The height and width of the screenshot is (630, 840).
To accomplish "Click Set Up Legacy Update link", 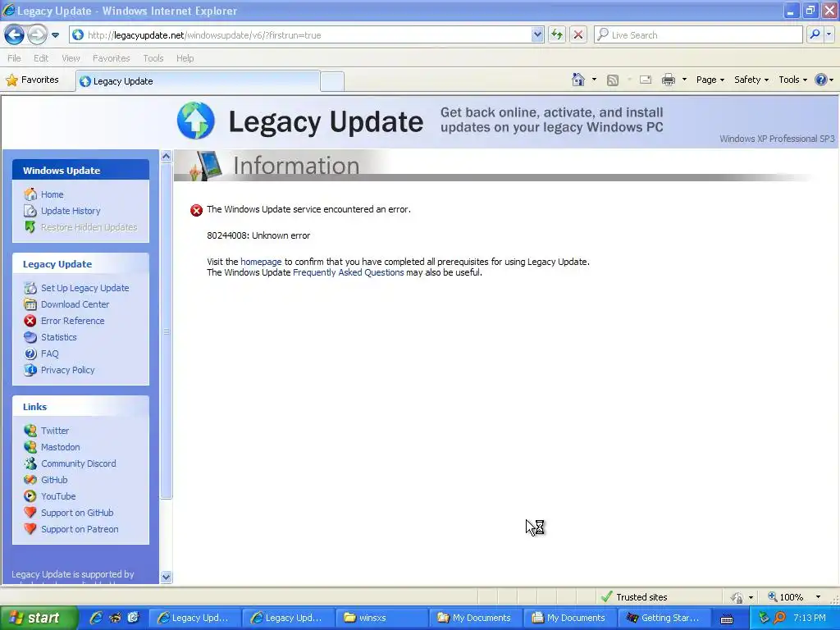I will tap(85, 288).
